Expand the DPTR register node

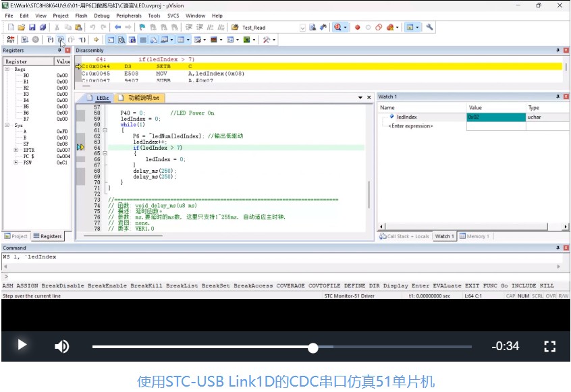pos(16,150)
